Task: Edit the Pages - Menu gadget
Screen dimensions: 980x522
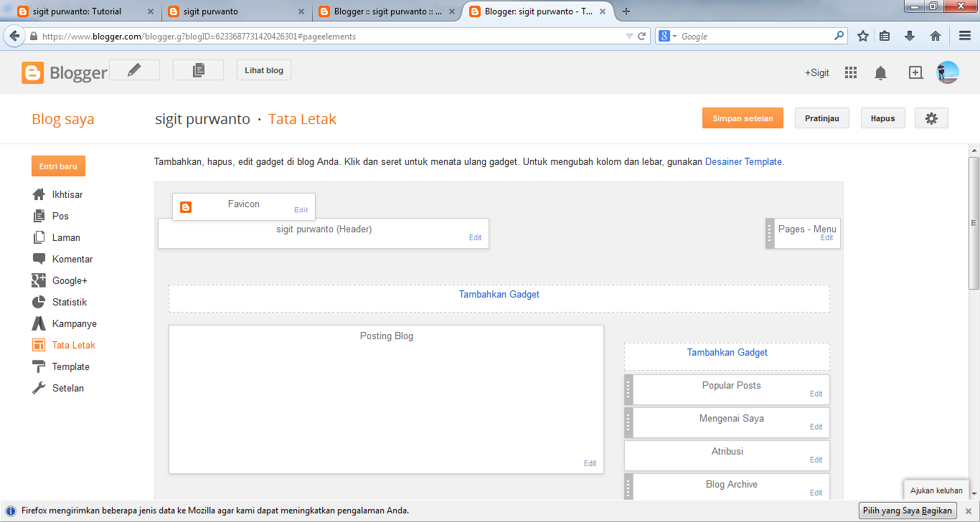Action: [x=826, y=237]
